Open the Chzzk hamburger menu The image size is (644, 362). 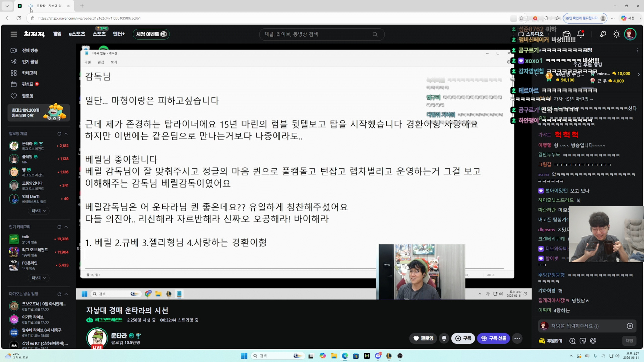14,34
